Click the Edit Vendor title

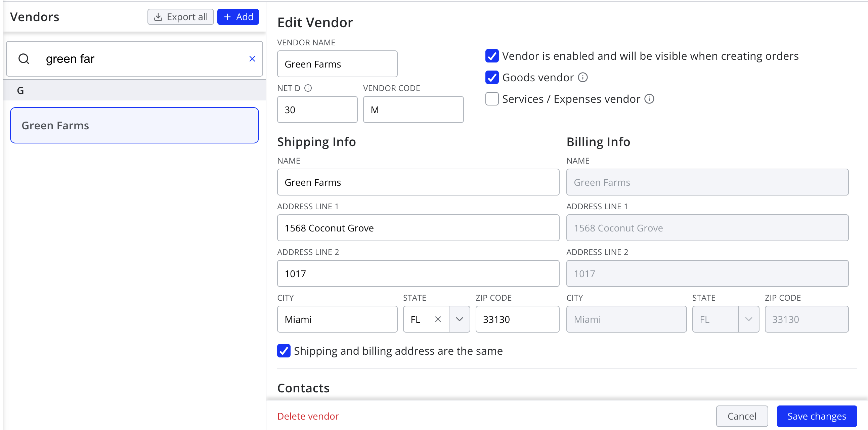click(x=315, y=22)
